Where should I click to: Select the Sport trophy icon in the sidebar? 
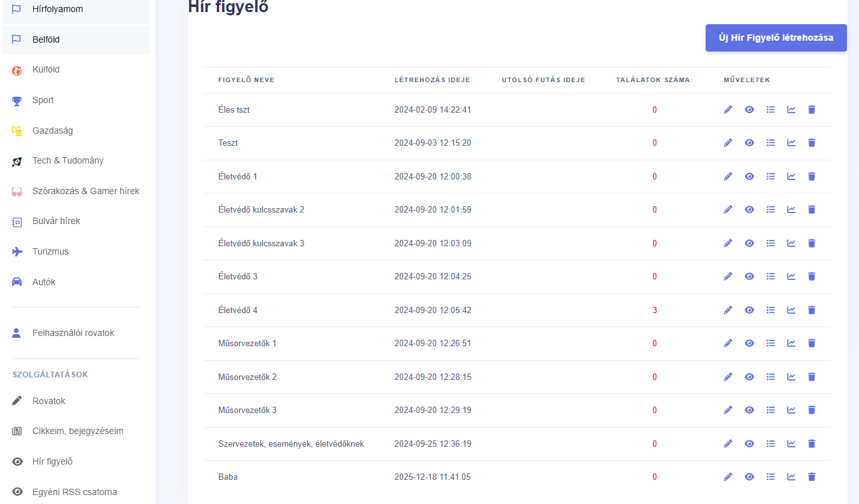click(x=16, y=100)
